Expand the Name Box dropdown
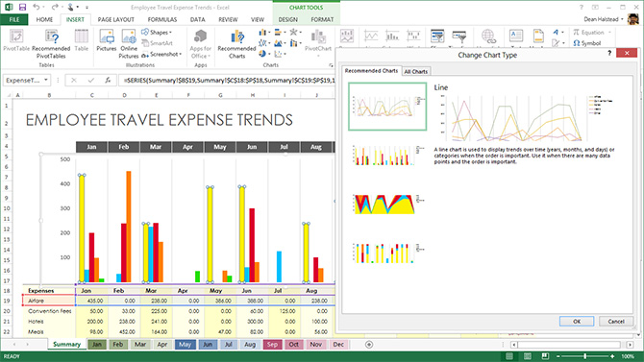Image resolution: width=644 pixels, height=362 pixels. (46, 80)
